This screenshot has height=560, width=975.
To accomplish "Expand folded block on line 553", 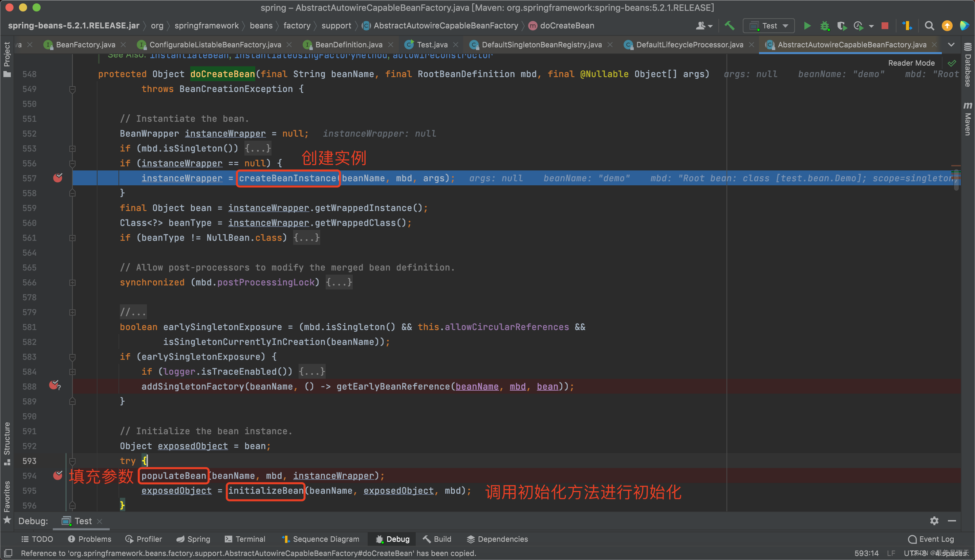I will point(72,148).
